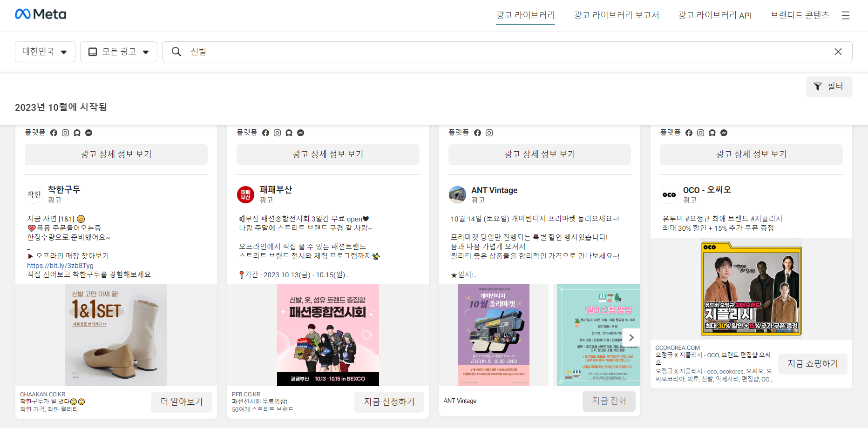Screen dimensions: 868x428
Task: Click PFB.CO.KR domain text
Action: [x=246, y=395]
